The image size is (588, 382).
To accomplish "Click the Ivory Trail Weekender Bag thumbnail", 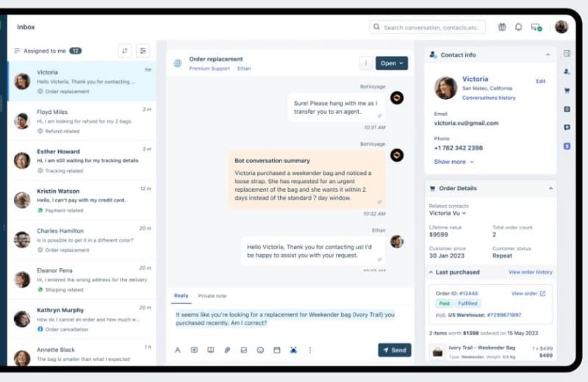I will (x=437, y=352).
